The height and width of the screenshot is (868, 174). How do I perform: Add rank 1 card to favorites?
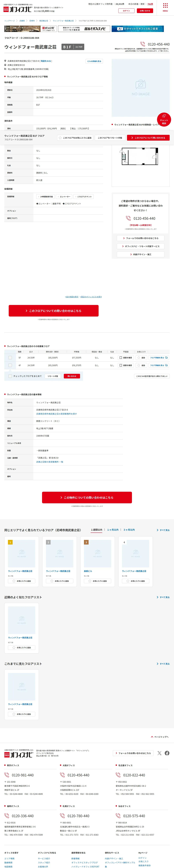coord(22,581)
